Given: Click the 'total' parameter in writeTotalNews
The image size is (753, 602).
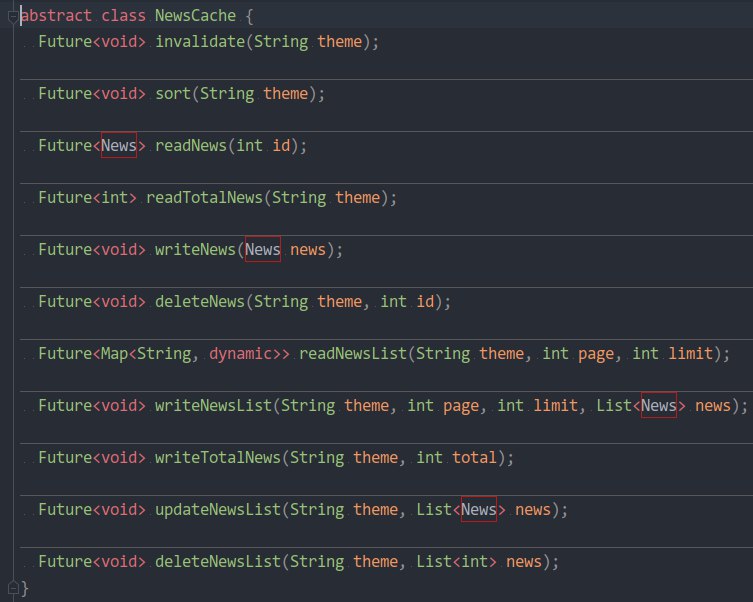Looking at the screenshot, I should pyautogui.click(x=474, y=458).
